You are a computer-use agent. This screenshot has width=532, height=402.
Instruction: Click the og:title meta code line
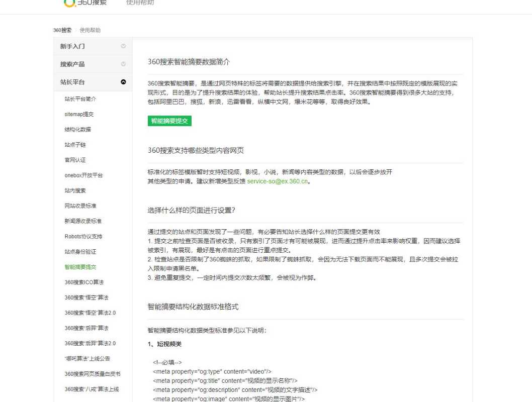coord(225,380)
